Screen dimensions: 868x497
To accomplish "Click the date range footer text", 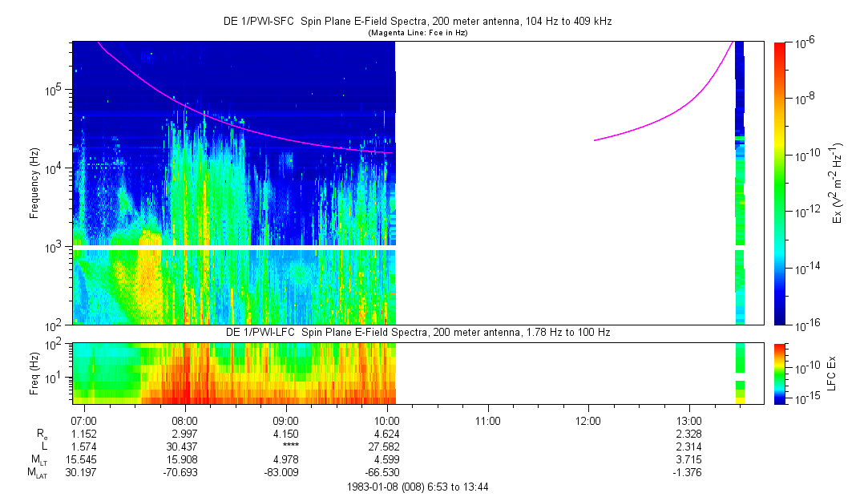I will point(417,487).
